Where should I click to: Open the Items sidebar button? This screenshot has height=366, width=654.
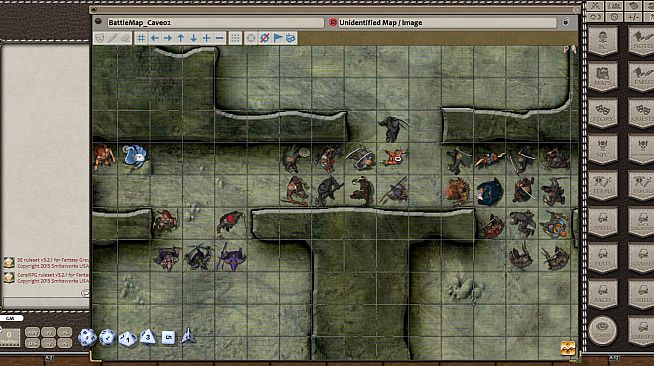[603, 186]
